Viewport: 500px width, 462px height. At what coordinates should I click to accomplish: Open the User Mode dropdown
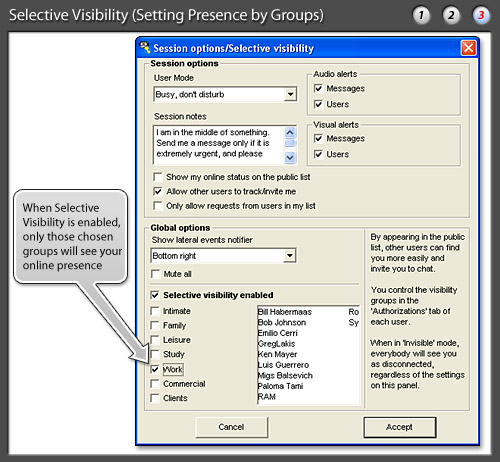[x=290, y=94]
